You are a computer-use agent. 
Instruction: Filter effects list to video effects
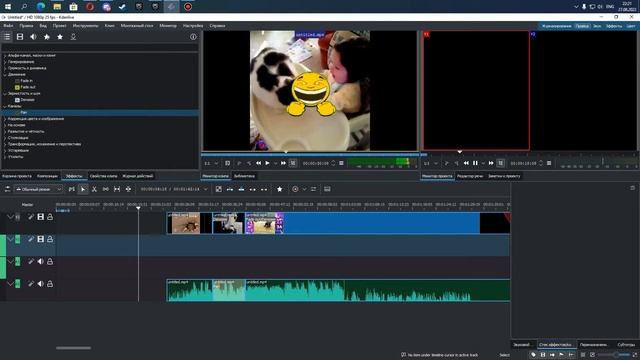pos(20,37)
